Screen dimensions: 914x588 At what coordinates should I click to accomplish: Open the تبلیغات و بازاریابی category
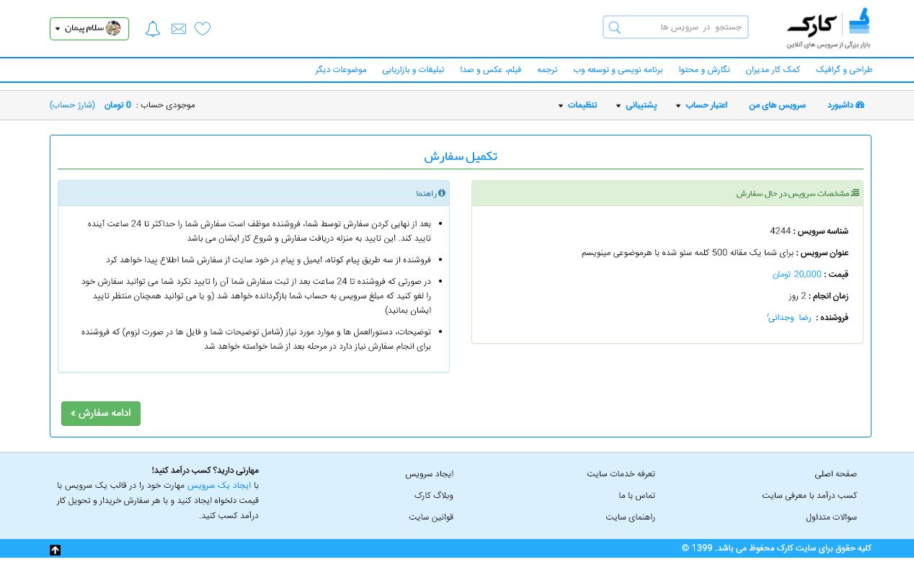[413, 70]
